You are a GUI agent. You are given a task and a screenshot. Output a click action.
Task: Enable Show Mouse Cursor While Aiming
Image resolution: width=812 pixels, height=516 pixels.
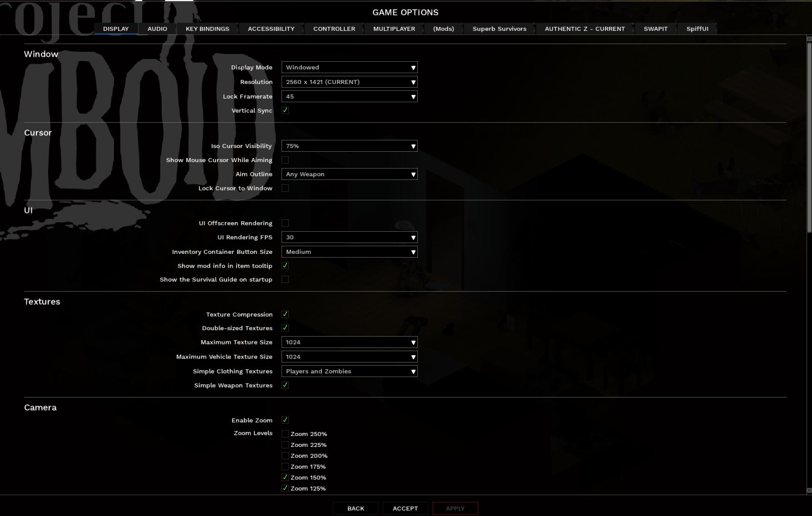[x=285, y=160]
